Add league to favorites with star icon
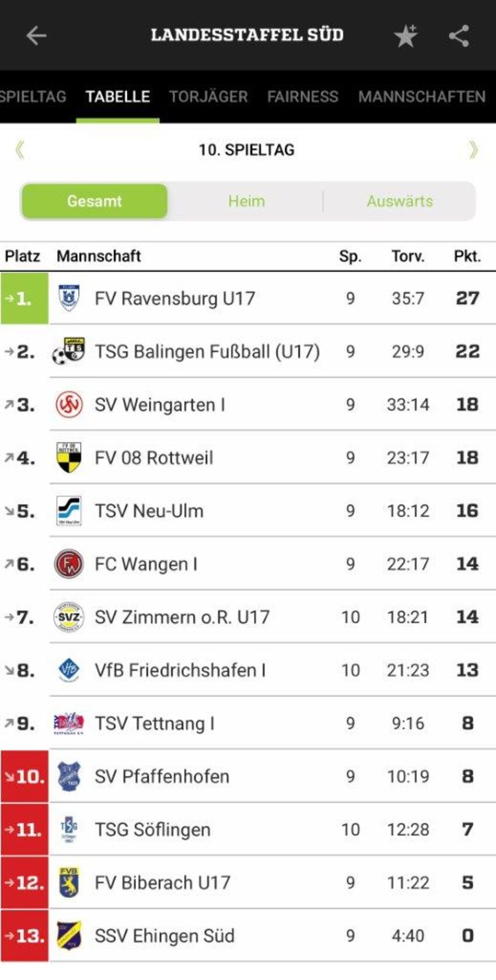The height and width of the screenshot is (980, 496). point(406,36)
